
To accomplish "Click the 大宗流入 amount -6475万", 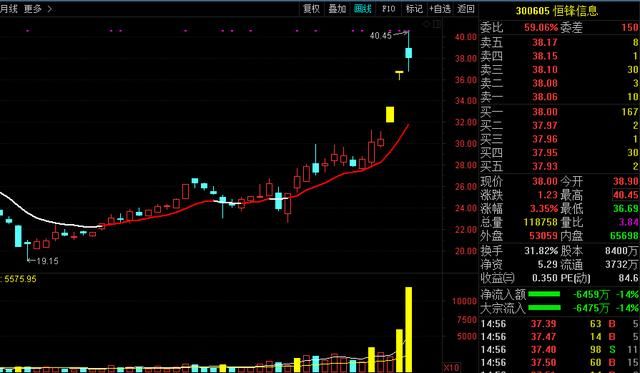I will click(591, 308).
